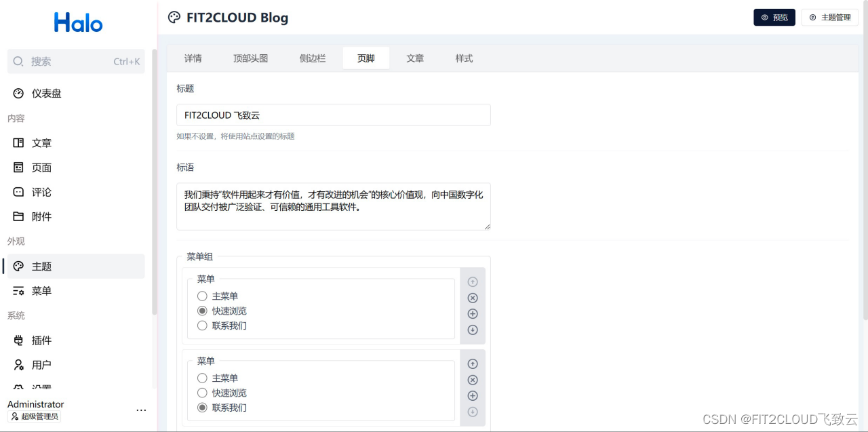Click the 文章 sidebar book icon

(x=18, y=143)
